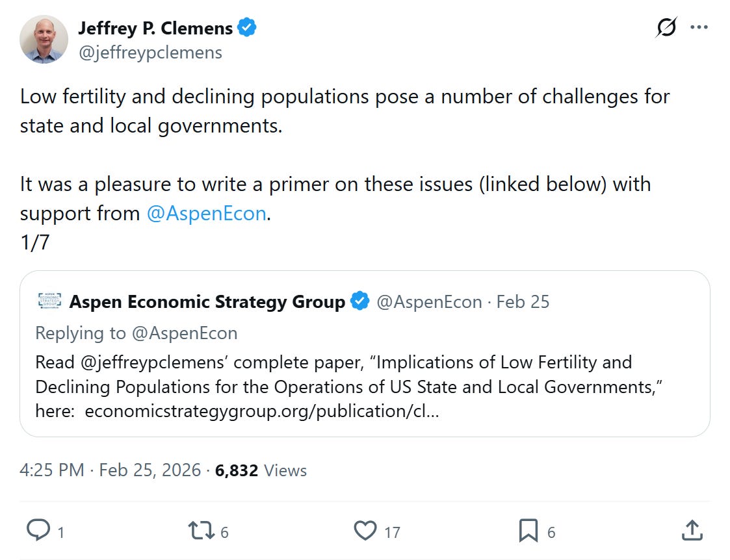Open the quoted tweet's Feb 25 date
Viewport: 730px width, 560px height.
click(x=523, y=302)
